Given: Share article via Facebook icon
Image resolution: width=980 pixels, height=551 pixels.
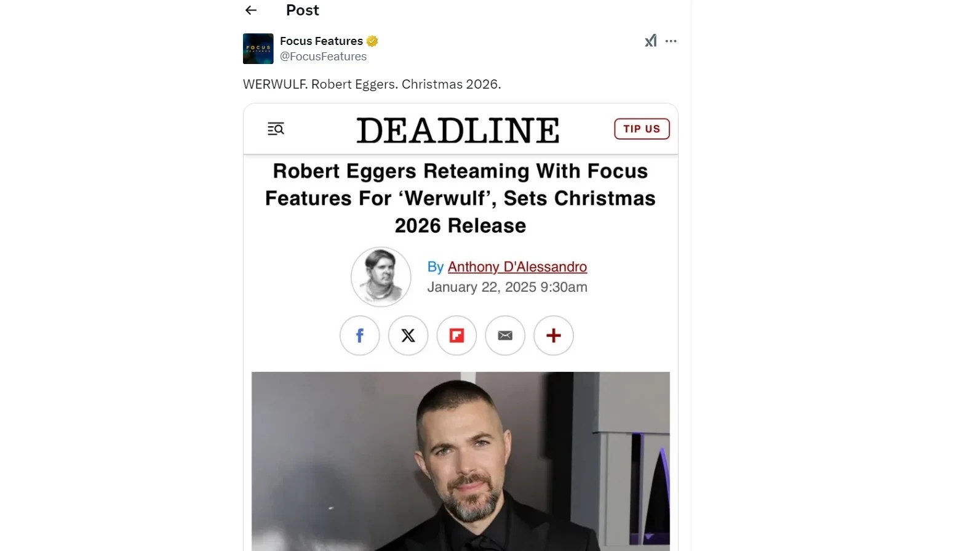Looking at the screenshot, I should pyautogui.click(x=360, y=336).
